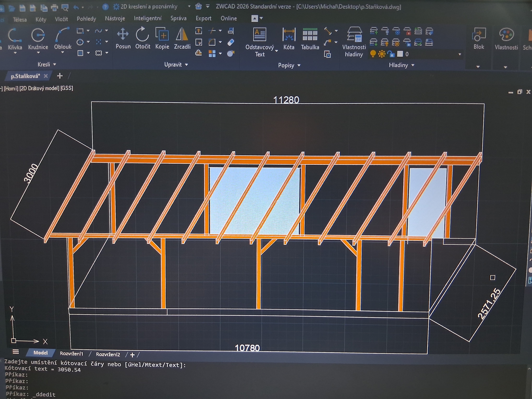
Task: Select the Oblouk arc tool
Action: [63, 38]
